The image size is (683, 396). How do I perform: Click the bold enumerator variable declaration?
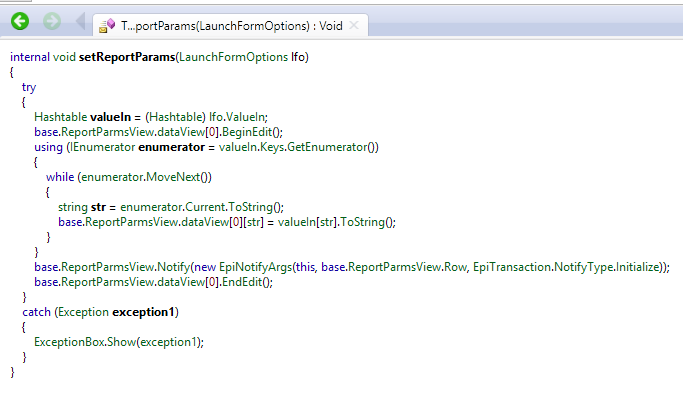click(x=171, y=147)
